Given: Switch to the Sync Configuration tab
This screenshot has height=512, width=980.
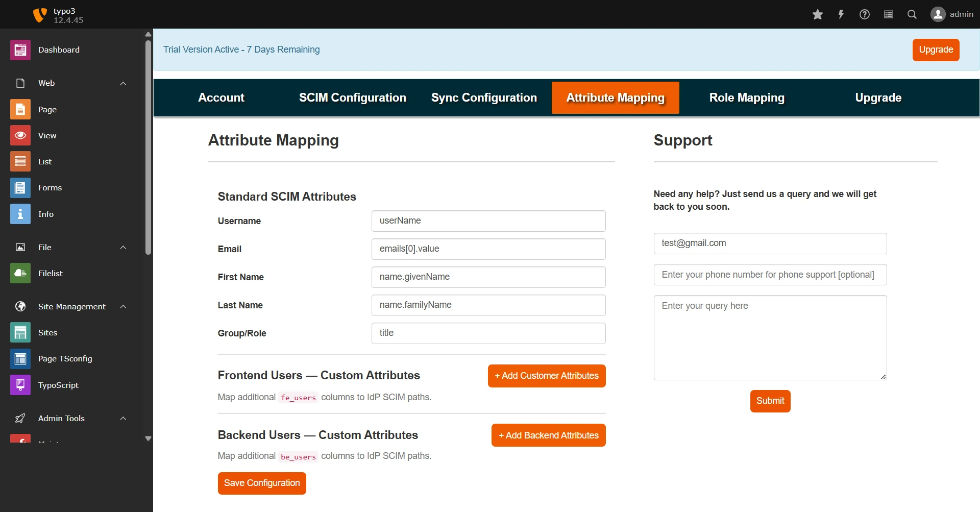Looking at the screenshot, I should [484, 98].
